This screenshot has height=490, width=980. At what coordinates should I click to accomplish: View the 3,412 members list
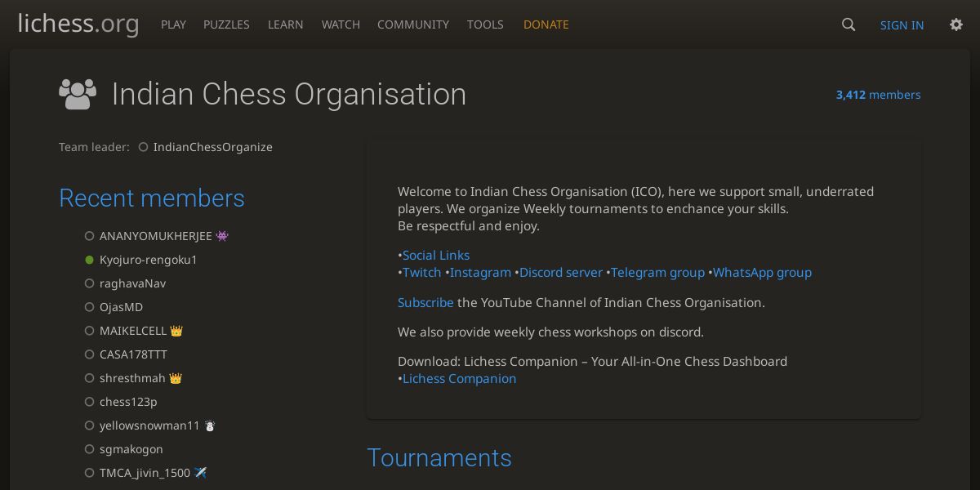pos(878,95)
